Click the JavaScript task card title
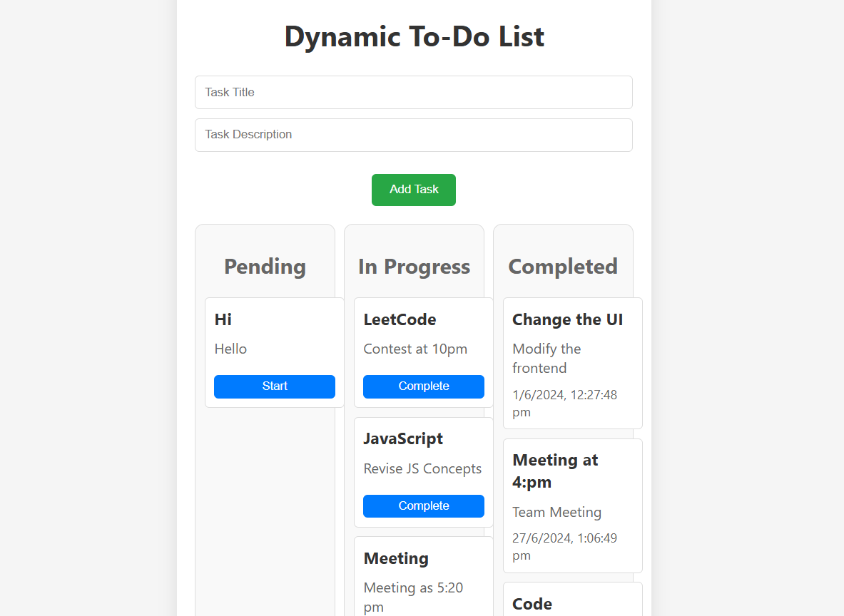Viewport: 844px width, 616px height. click(403, 439)
